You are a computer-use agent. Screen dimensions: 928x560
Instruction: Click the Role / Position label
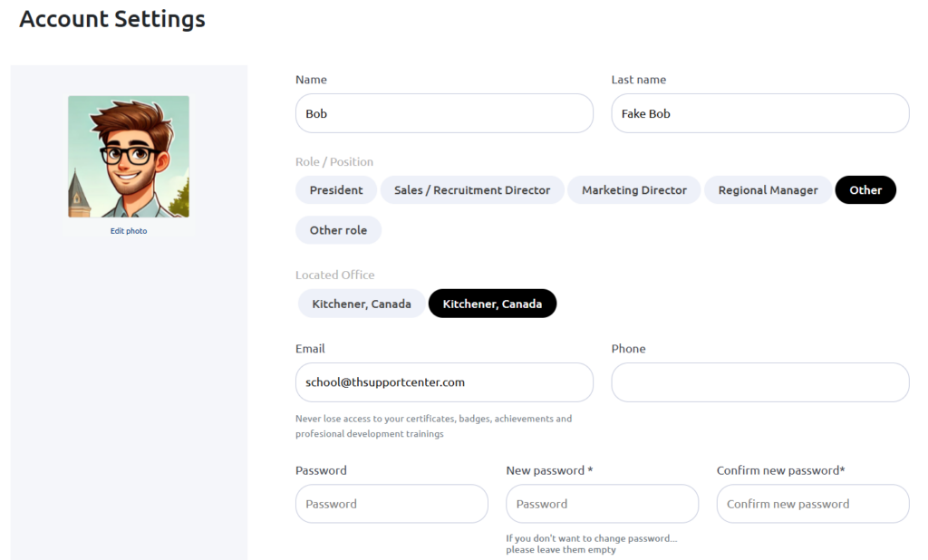pyautogui.click(x=334, y=161)
